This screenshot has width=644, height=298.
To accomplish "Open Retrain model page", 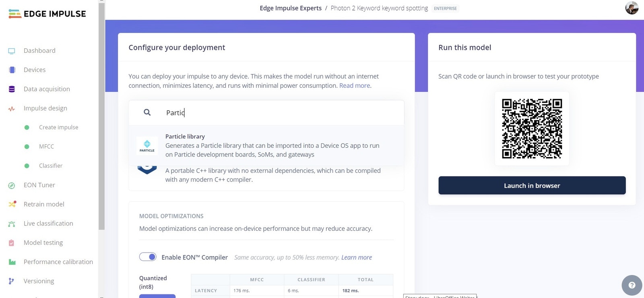I will click(x=44, y=204).
